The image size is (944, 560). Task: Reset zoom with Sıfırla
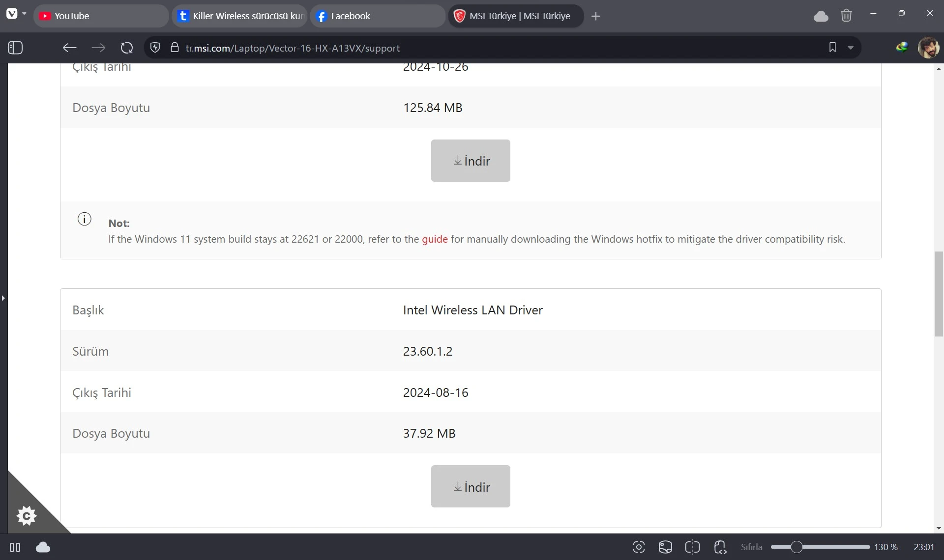click(751, 547)
